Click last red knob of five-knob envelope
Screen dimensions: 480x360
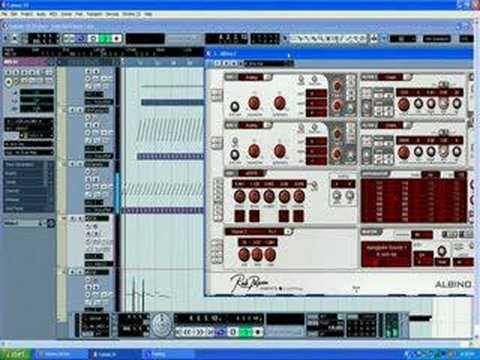[x=299, y=197]
